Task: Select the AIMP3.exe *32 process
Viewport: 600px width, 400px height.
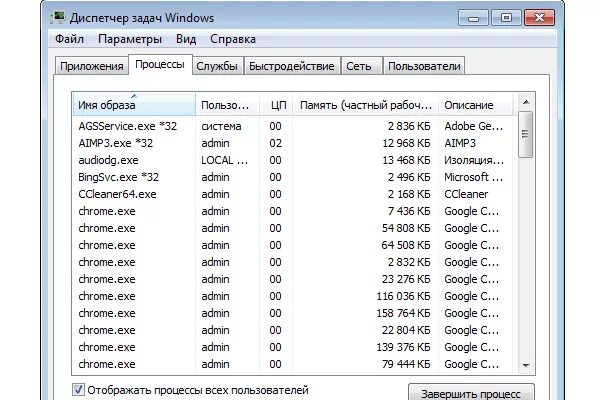Action: [294, 143]
